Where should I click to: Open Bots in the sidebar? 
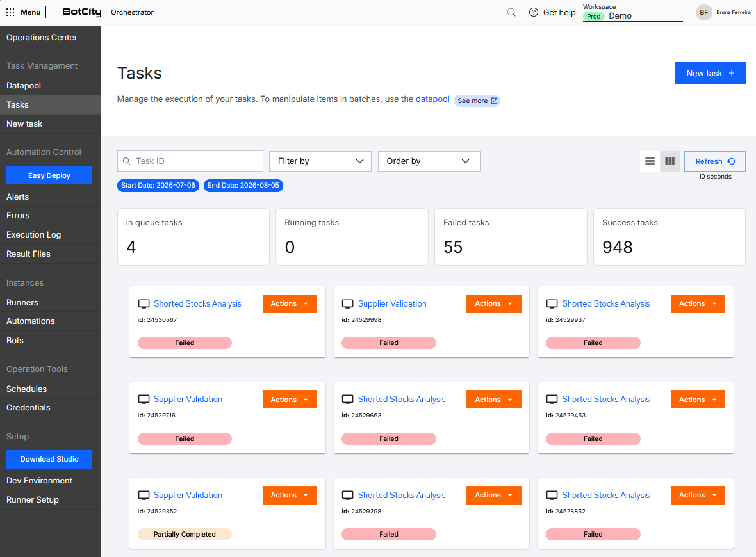click(50, 340)
